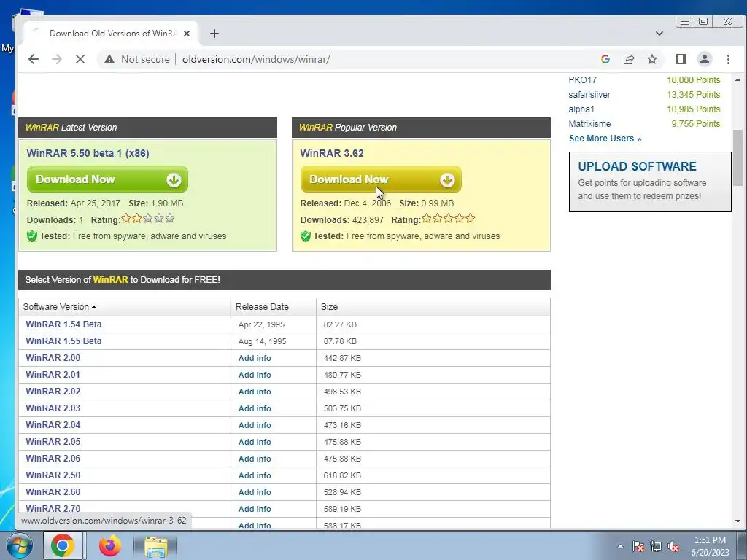Go back to the previous page
The image size is (747, 560).
click(x=34, y=59)
